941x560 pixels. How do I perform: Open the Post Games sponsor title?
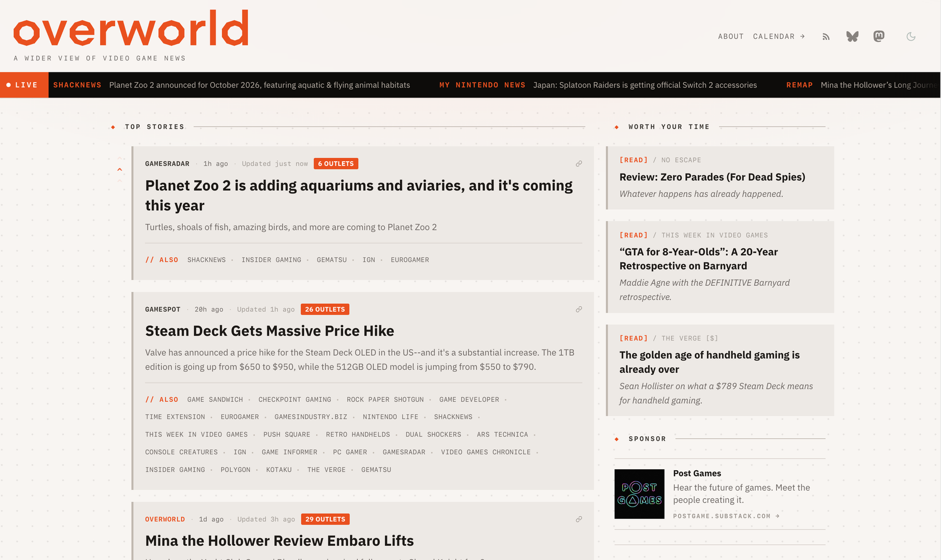point(697,473)
